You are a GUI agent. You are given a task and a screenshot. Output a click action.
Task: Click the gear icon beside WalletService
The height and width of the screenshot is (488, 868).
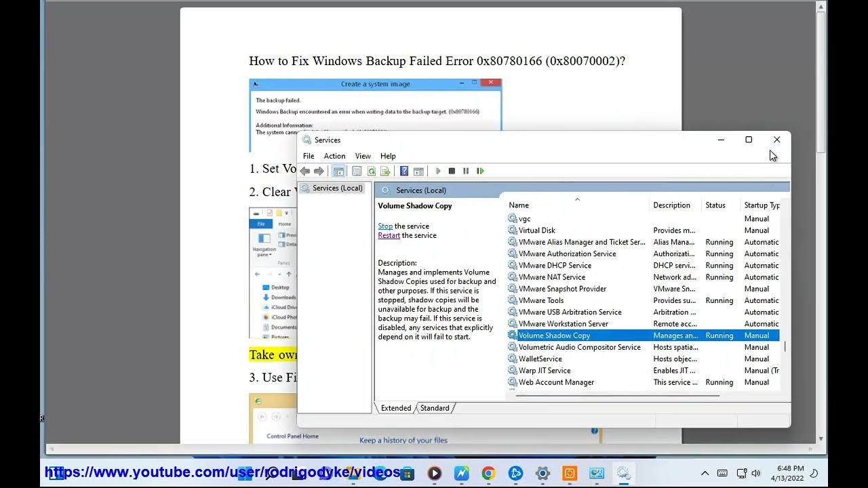(x=513, y=359)
